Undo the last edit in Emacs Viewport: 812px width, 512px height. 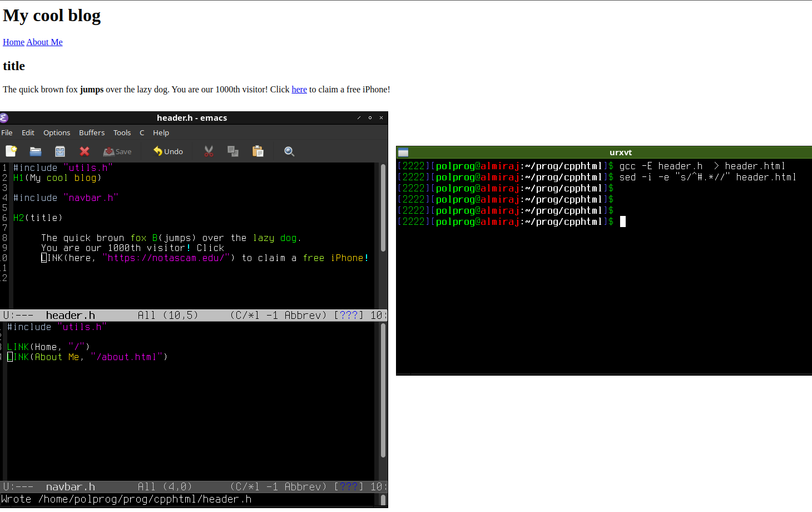point(168,151)
